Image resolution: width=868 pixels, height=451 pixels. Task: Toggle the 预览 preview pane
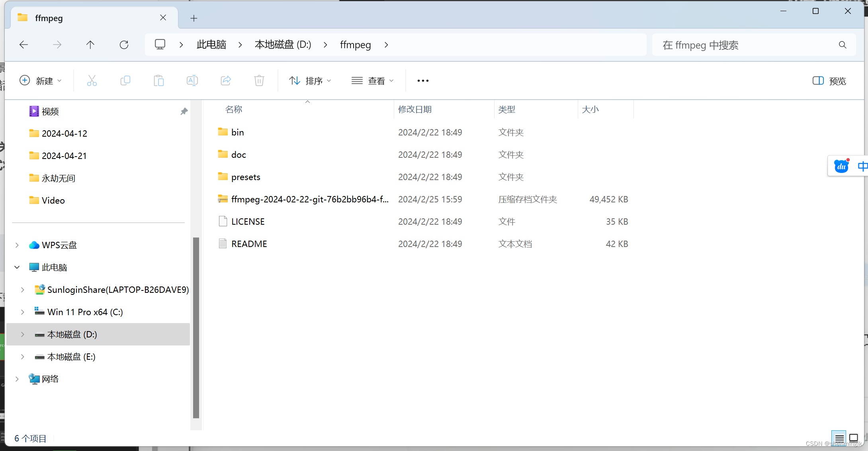pyautogui.click(x=829, y=81)
